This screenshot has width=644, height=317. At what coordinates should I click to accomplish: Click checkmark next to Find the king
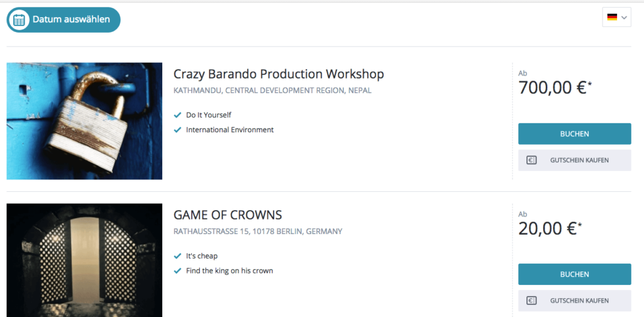tap(177, 271)
